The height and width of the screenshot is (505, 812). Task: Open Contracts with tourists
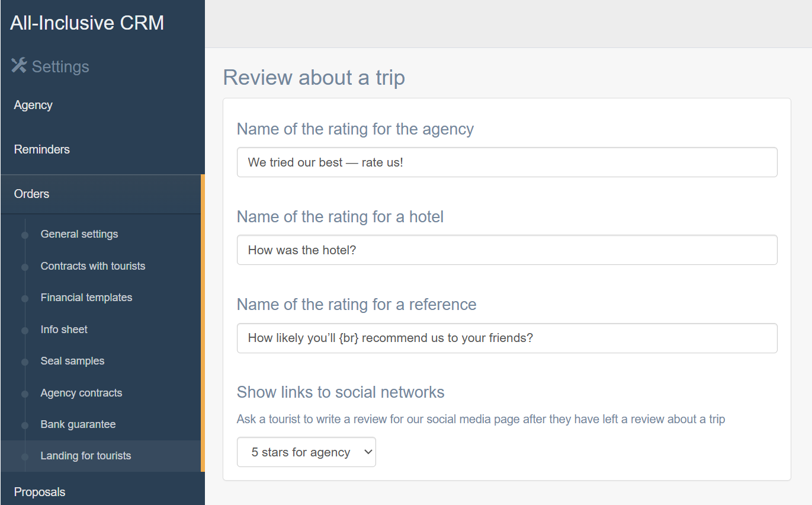pos(93,266)
